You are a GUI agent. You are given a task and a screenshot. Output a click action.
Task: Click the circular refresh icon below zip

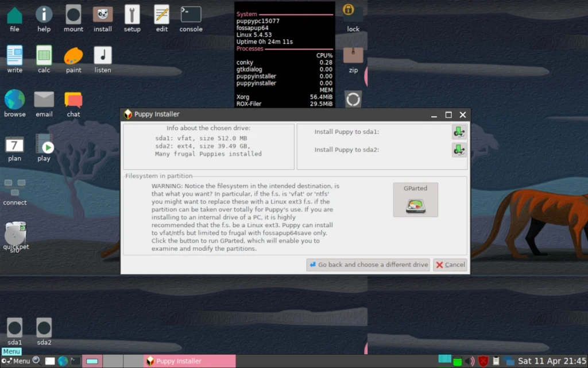[353, 99]
